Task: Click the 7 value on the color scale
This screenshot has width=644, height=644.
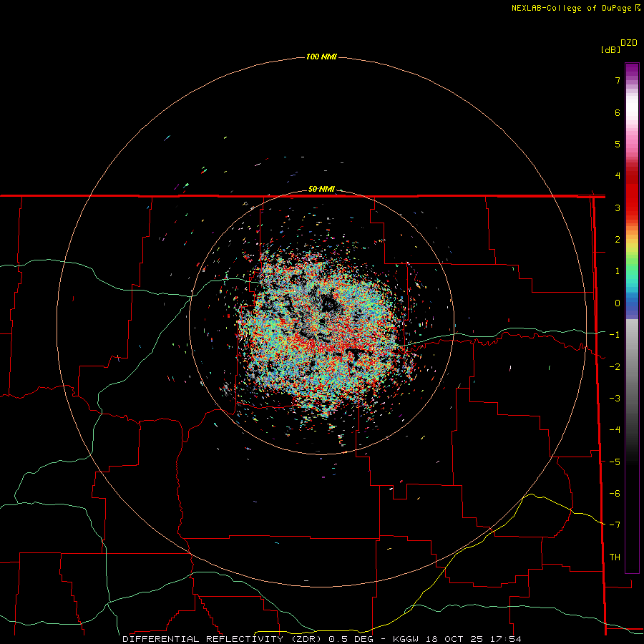Action: [x=618, y=80]
